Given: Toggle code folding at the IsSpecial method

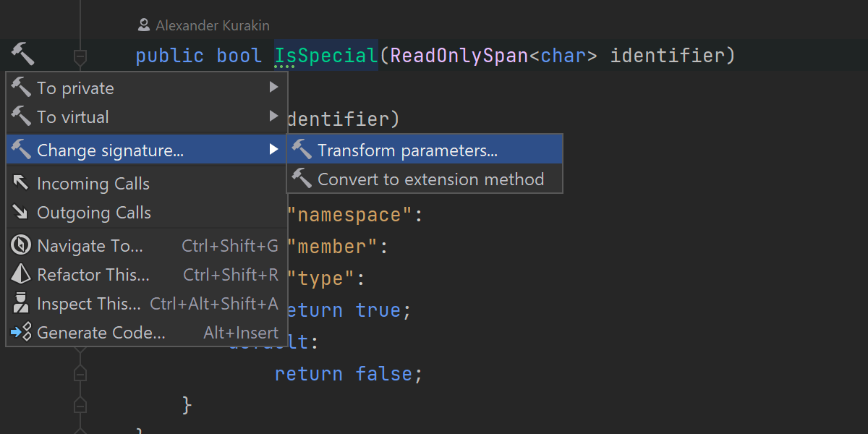Looking at the screenshot, I should pyautogui.click(x=80, y=56).
